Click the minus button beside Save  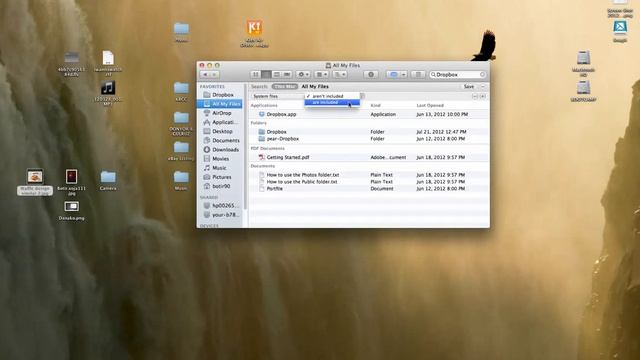(483, 87)
